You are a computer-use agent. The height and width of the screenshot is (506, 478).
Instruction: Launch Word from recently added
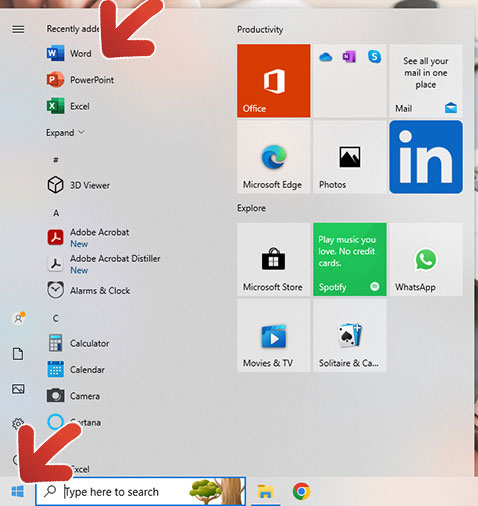[69, 53]
